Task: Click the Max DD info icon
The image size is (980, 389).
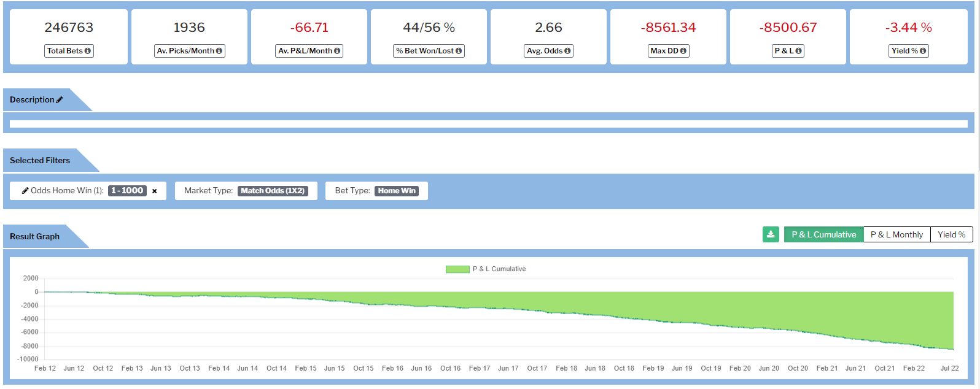Action: 683,51
